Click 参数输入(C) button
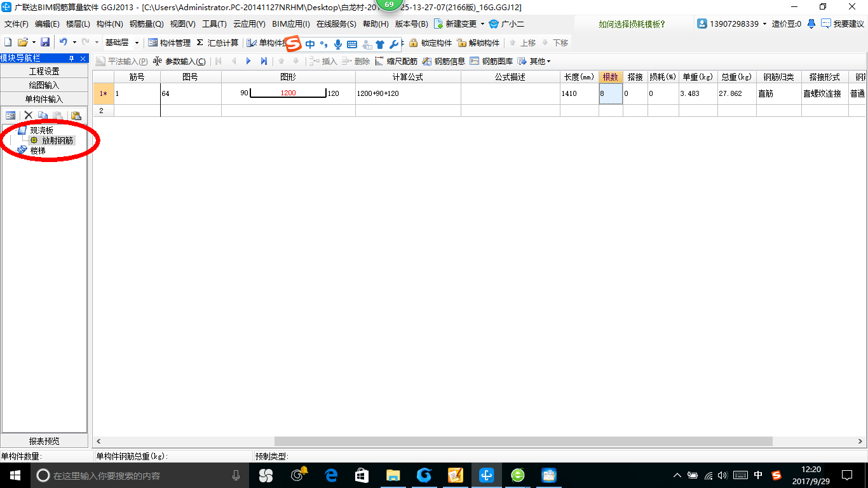This screenshot has width=868, height=488. 179,62
